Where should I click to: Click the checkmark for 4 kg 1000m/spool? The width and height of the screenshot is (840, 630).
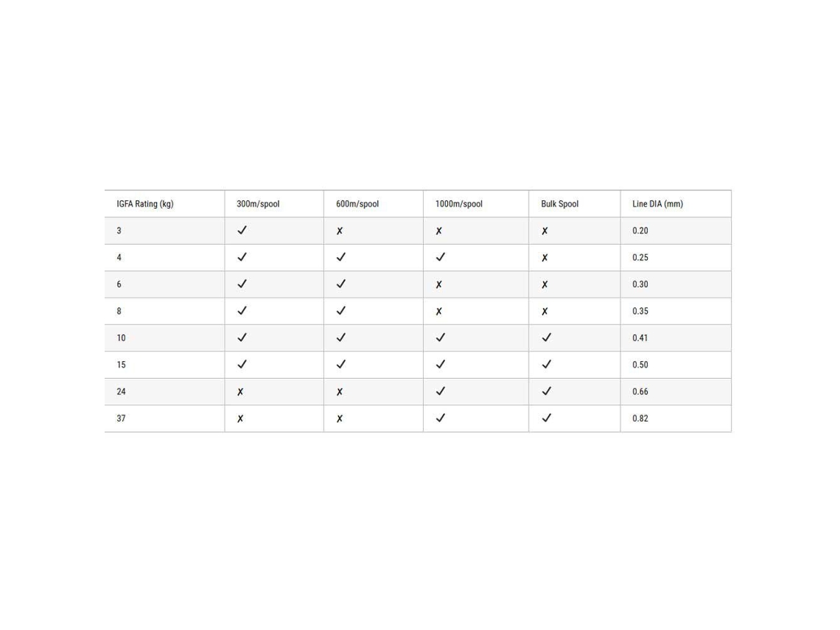[441, 257]
